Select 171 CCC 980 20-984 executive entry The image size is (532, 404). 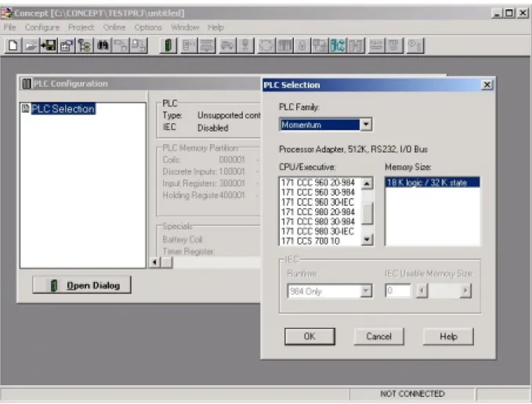(x=317, y=212)
